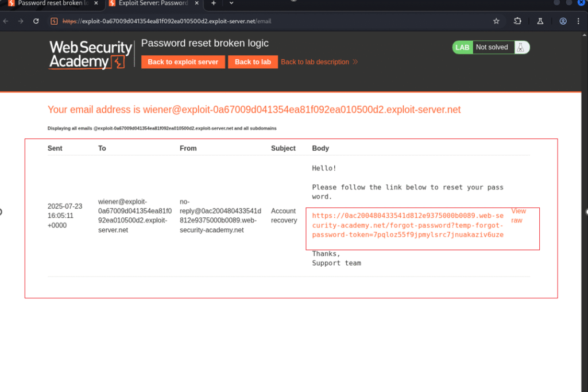Click the Thanks, Support team text
This screenshot has width=588, height=392.
click(x=336, y=258)
